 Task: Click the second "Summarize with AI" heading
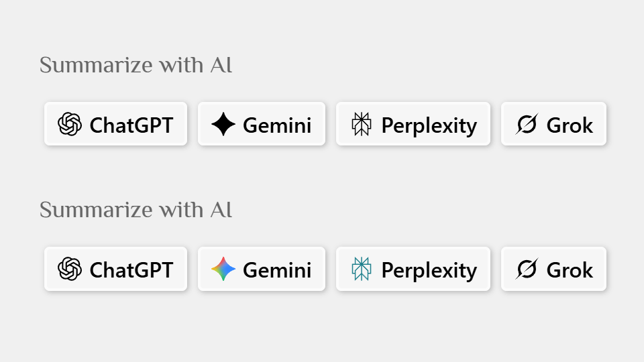click(x=136, y=210)
